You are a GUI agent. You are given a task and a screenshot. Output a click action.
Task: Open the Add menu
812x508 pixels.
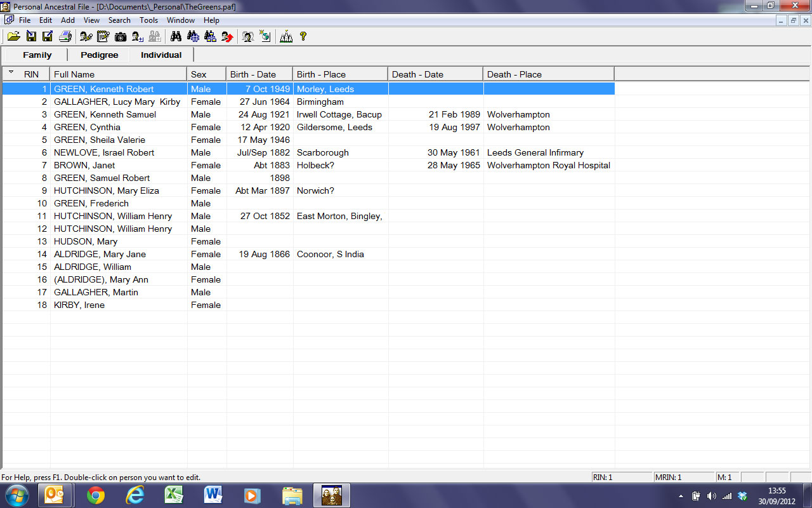68,20
